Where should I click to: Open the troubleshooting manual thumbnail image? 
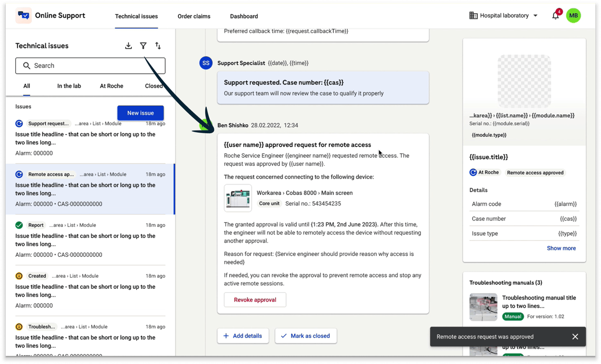point(483,307)
